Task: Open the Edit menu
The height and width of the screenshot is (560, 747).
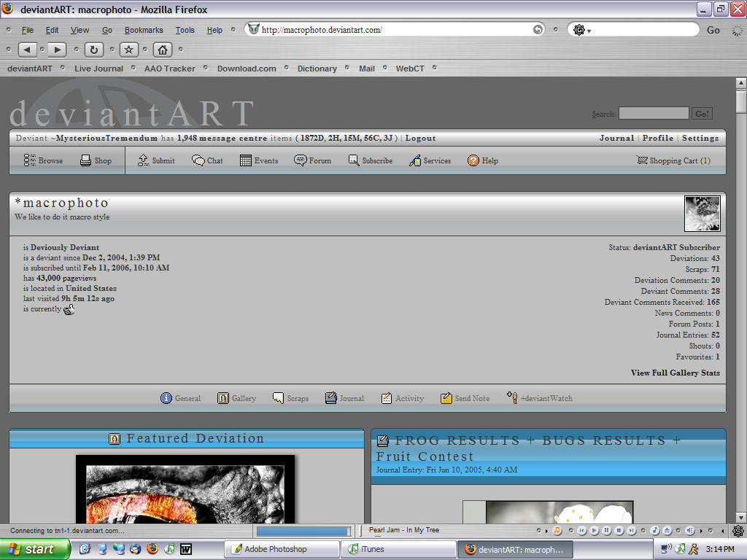Action: click(x=52, y=30)
